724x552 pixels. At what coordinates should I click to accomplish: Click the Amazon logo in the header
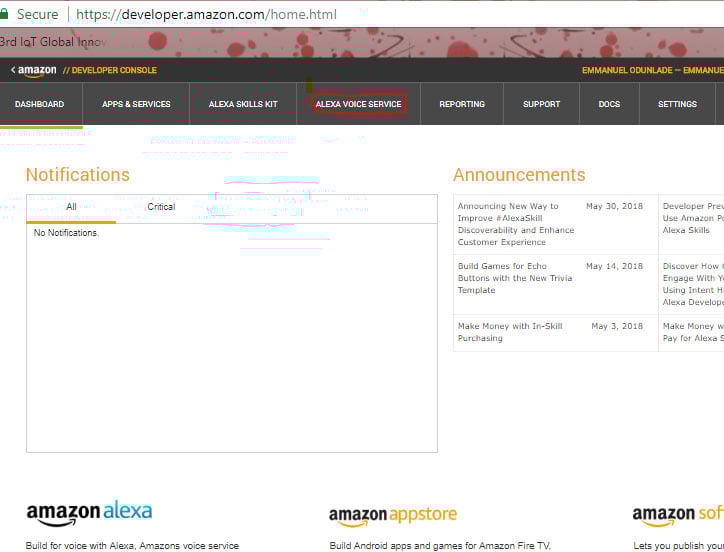tap(37, 71)
